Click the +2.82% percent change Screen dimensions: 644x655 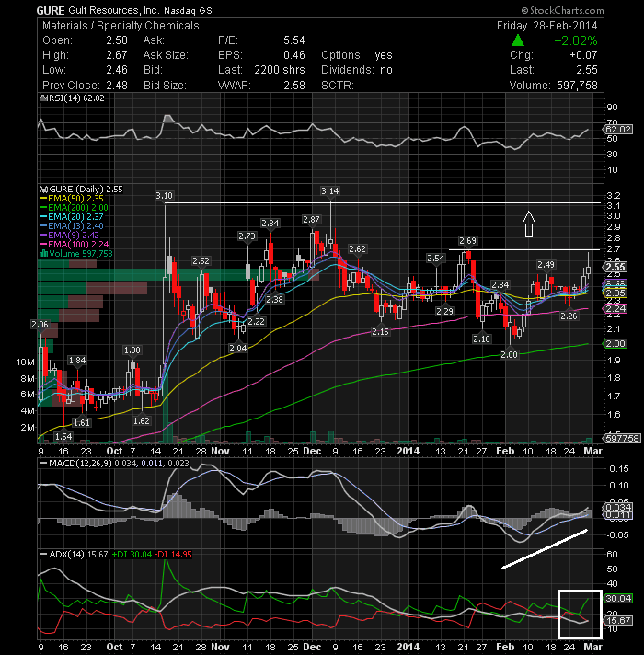(x=576, y=40)
